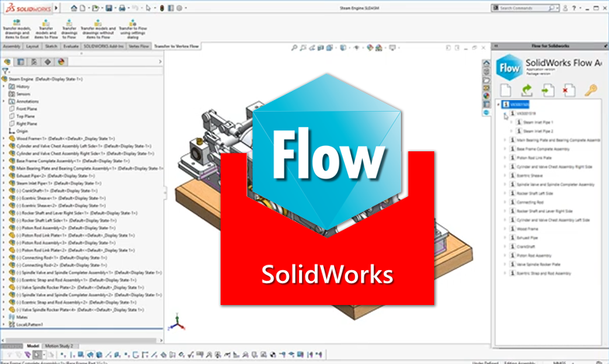609x364 pixels.
Task: Click Transfer drawings to Flow
Action: [69, 29]
